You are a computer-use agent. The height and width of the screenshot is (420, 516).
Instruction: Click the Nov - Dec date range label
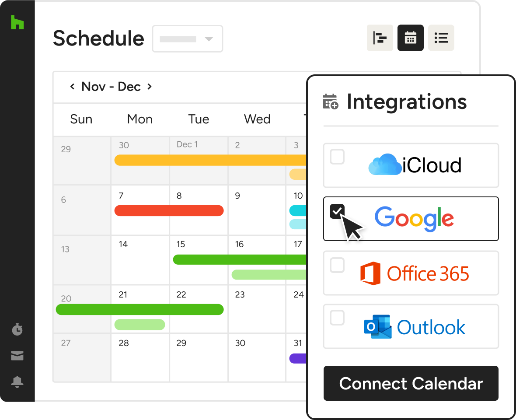(x=111, y=87)
